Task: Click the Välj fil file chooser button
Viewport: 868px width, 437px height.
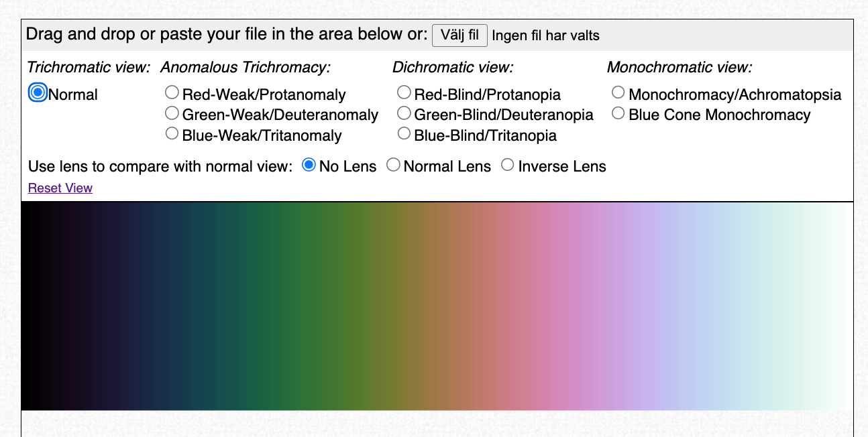Action: (459, 36)
